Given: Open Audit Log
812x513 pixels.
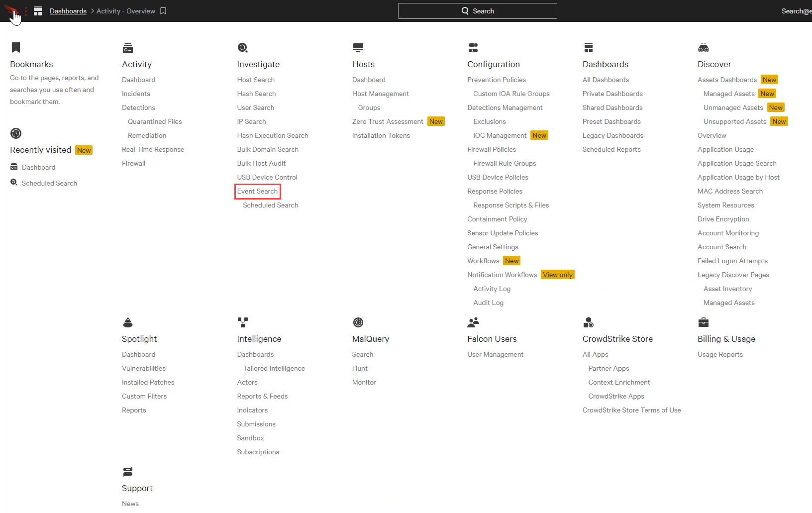Looking at the screenshot, I should point(488,303).
